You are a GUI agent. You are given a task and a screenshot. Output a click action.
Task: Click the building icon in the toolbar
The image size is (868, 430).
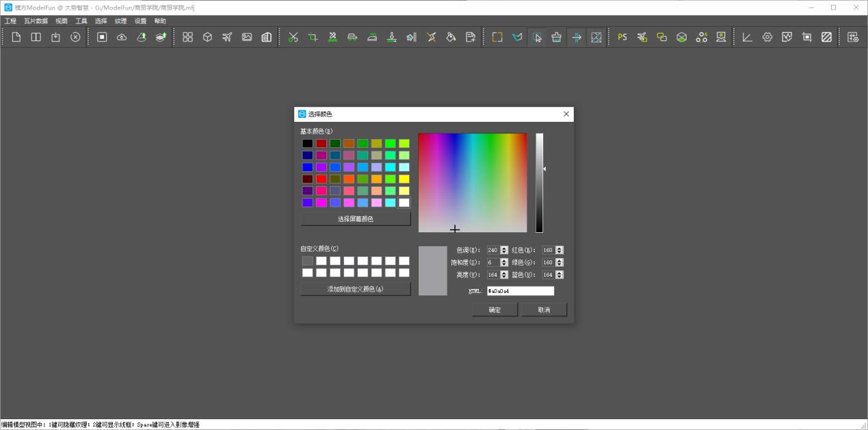pos(267,37)
